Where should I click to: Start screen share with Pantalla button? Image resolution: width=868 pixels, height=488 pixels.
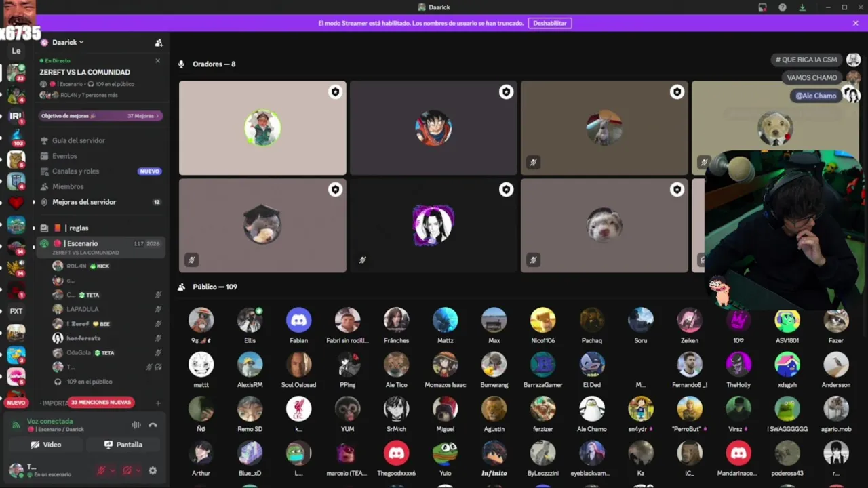[123, 445]
